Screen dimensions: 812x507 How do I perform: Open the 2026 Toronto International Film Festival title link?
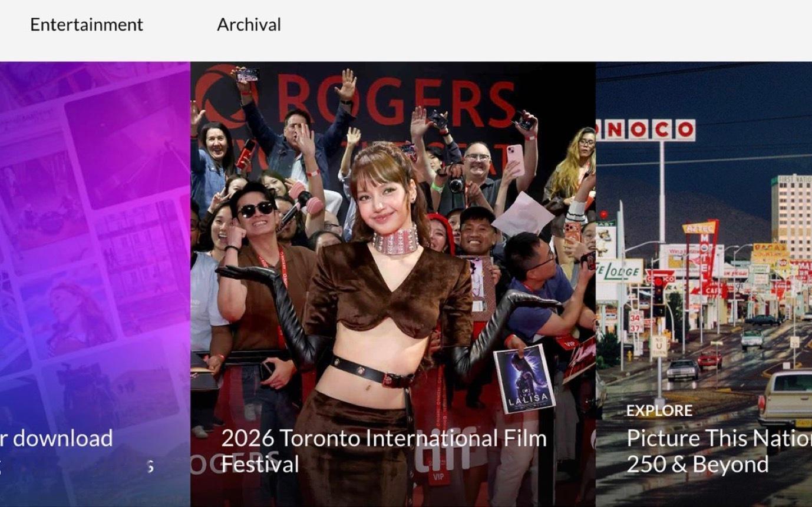[384, 451]
